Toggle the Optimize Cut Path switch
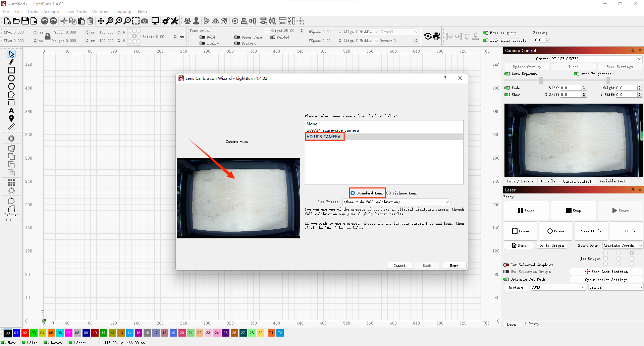644x346 pixels. coord(506,279)
